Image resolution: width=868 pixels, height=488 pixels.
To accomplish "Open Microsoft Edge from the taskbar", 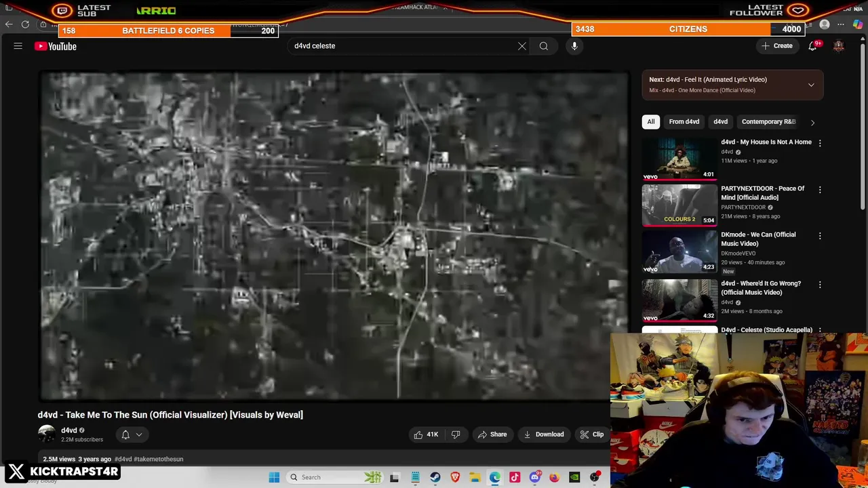I will point(495,477).
